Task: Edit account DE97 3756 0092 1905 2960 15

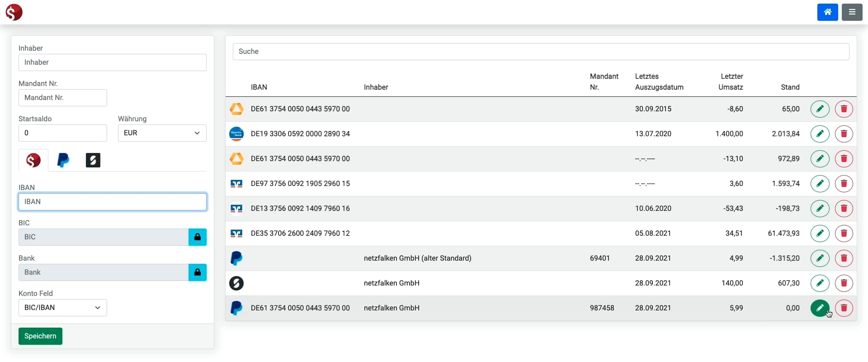Action: tap(820, 184)
